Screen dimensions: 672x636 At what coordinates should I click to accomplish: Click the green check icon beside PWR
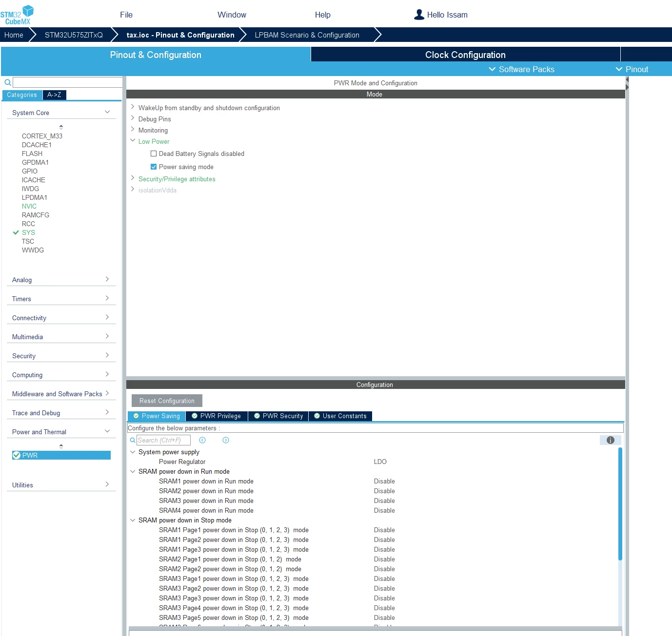[x=17, y=455]
